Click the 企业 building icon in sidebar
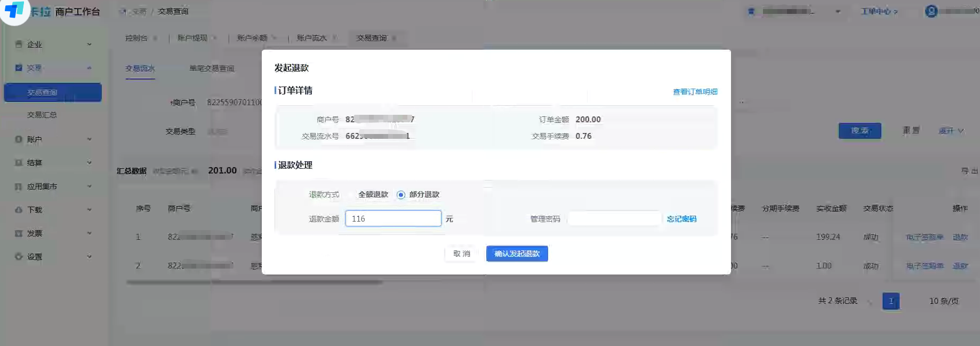980x346 pixels. click(x=19, y=44)
